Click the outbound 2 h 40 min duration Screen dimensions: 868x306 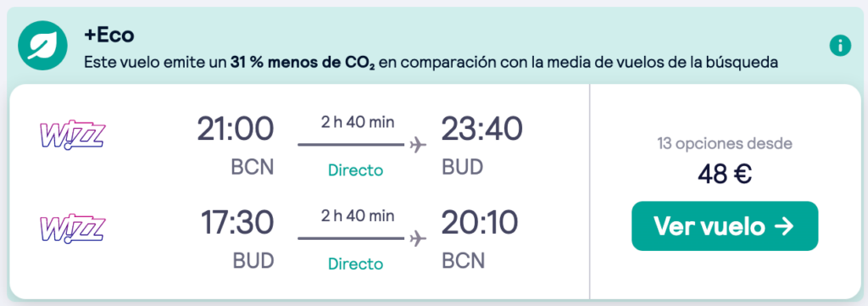[x=358, y=122]
